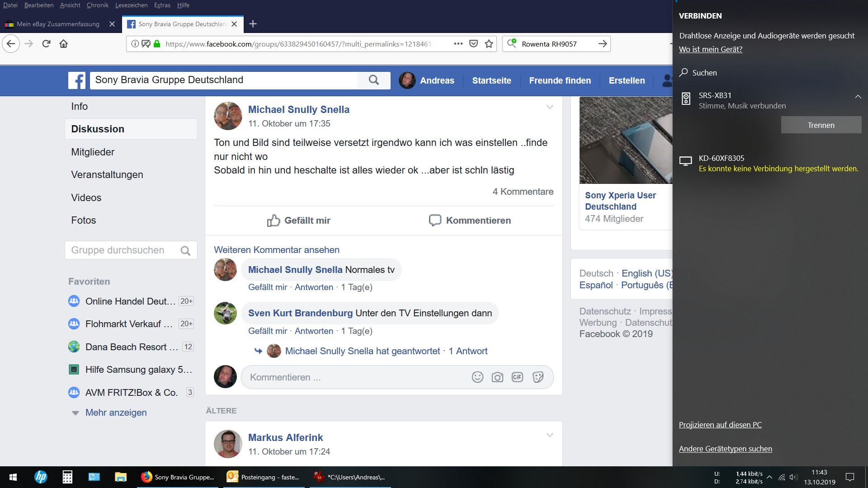Click Wo ist mein Gerät? link
This screenshot has height=488, width=868.
point(711,49)
